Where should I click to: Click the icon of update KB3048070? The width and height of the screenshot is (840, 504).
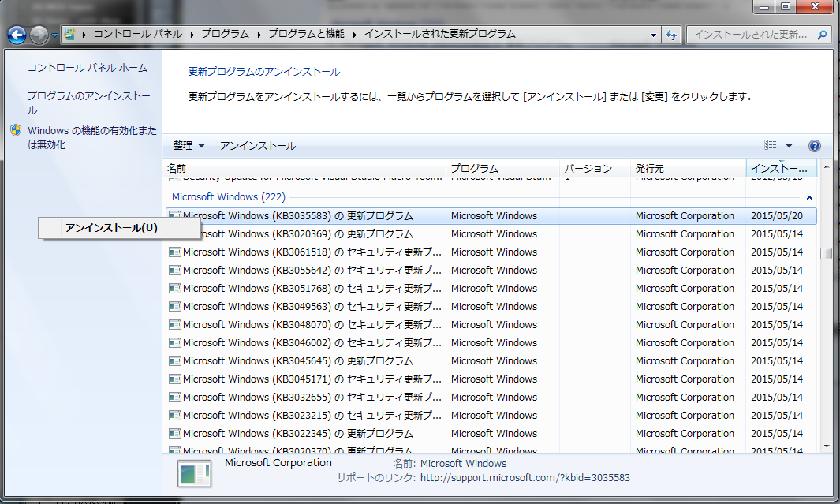174,325
